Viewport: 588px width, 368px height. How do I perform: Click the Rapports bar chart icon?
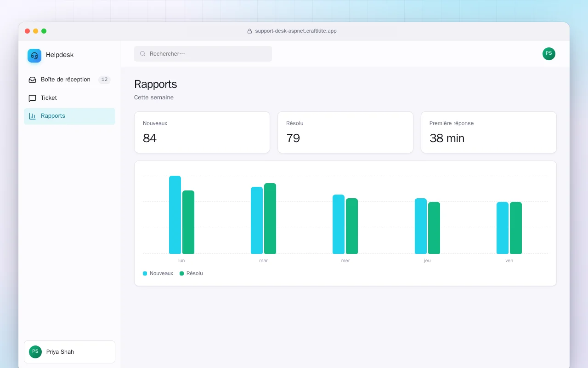click(x=32, y=116)
